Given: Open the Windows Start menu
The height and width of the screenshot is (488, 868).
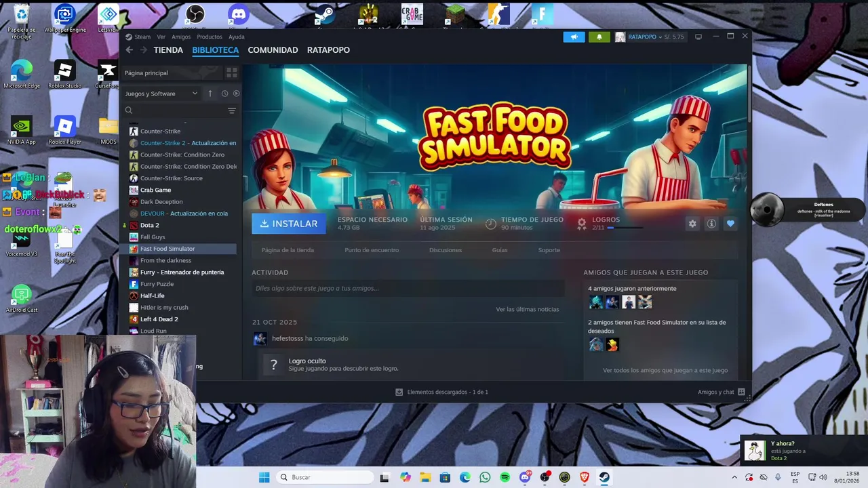Looking at the screenshot, I should click(x=264, y=477).
